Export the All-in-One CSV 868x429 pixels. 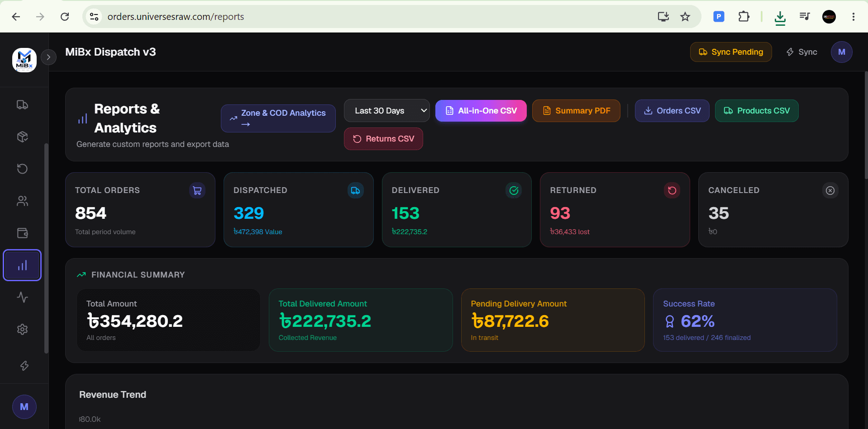481,111
